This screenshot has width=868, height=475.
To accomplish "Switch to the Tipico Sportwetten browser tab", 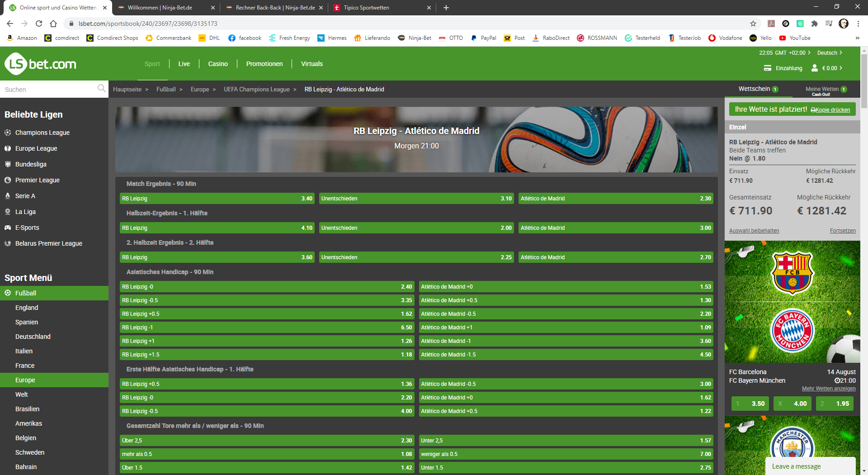I will [382, 8].
